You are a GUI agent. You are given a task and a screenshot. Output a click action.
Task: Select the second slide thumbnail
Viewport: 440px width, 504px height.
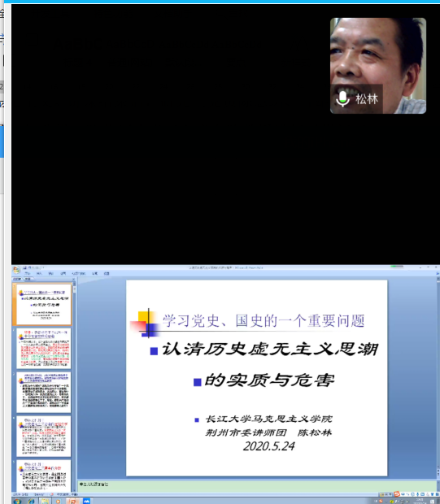point(44,348)
